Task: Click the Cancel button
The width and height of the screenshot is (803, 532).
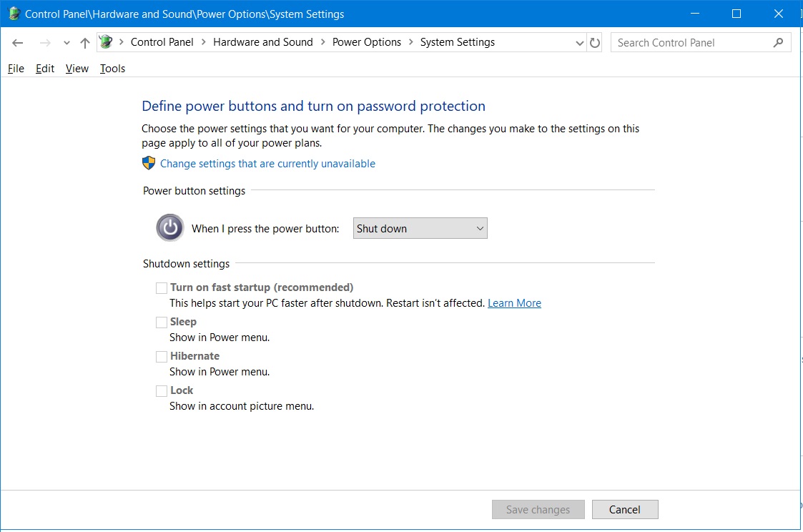Action: [625, 509]
